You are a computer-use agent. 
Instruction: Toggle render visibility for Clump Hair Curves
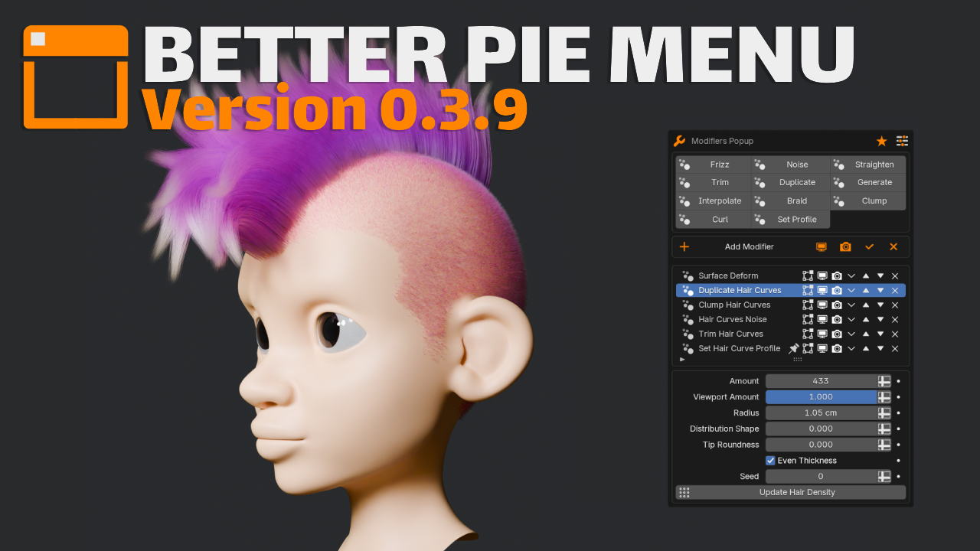coord(837,305)
